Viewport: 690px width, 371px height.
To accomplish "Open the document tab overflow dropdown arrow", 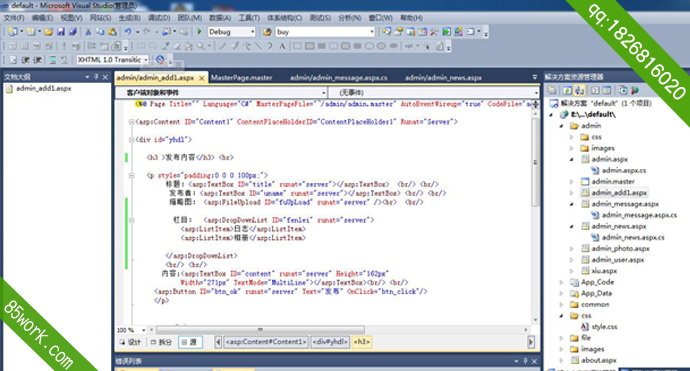I will pyautogui.click(x=535, y=77).
